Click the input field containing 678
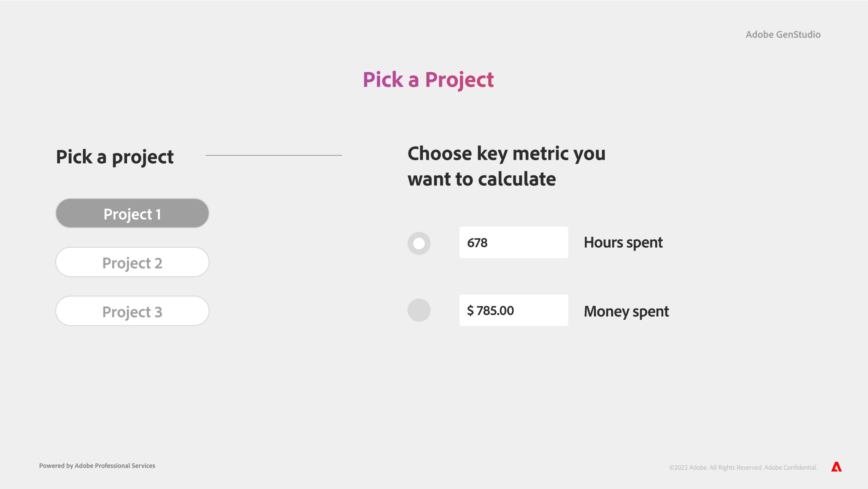This screenshot has width=868, height=489. 513,243
